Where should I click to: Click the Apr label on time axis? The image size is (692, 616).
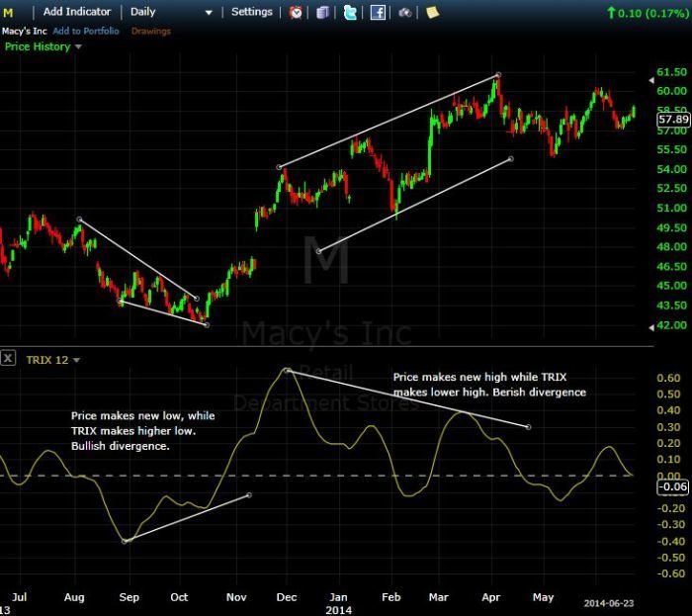coord(490,597)
